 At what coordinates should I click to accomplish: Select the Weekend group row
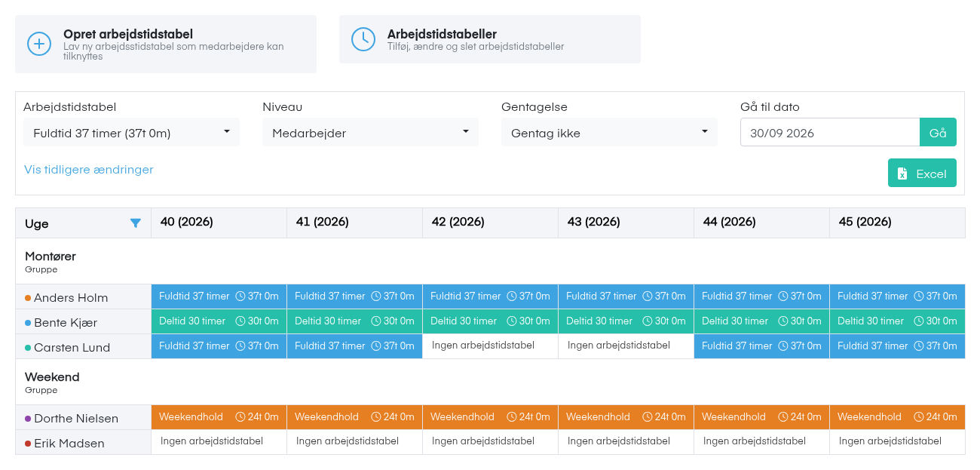click(x=490, y=382)
